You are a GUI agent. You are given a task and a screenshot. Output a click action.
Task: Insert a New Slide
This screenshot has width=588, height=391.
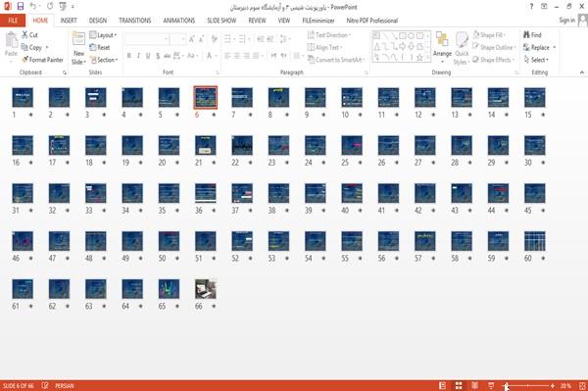point(78,48)
